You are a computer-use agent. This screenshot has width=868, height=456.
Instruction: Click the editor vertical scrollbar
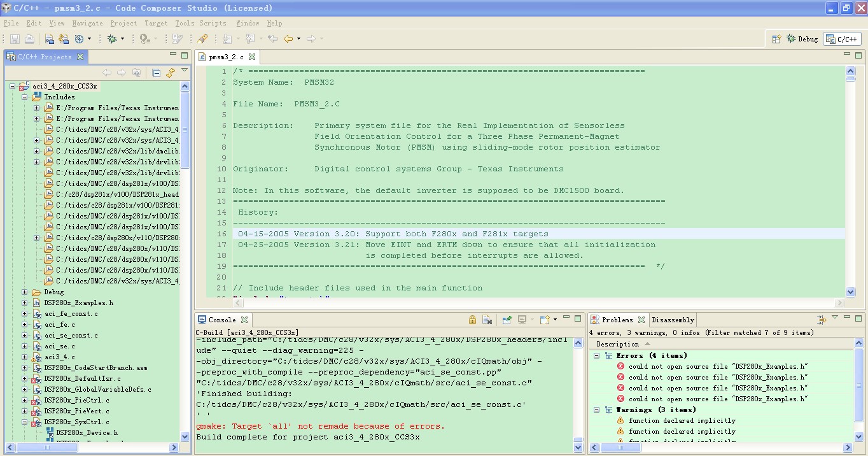[x=850, y=181]
